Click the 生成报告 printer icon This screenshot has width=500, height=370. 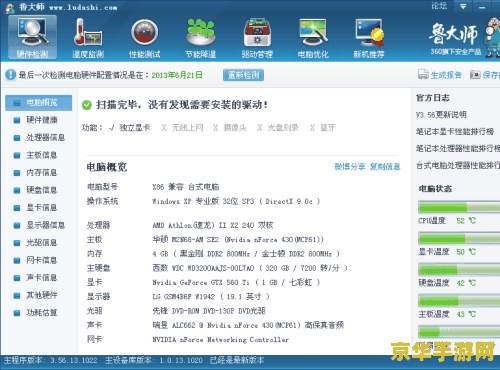coord(423,75)
